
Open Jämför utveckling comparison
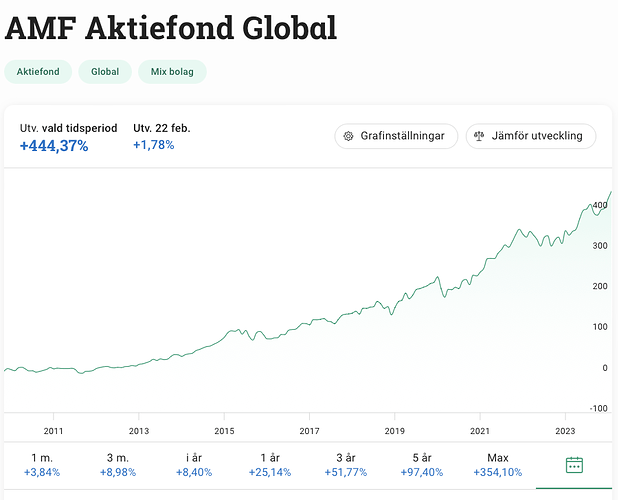[x=531, y=136]
